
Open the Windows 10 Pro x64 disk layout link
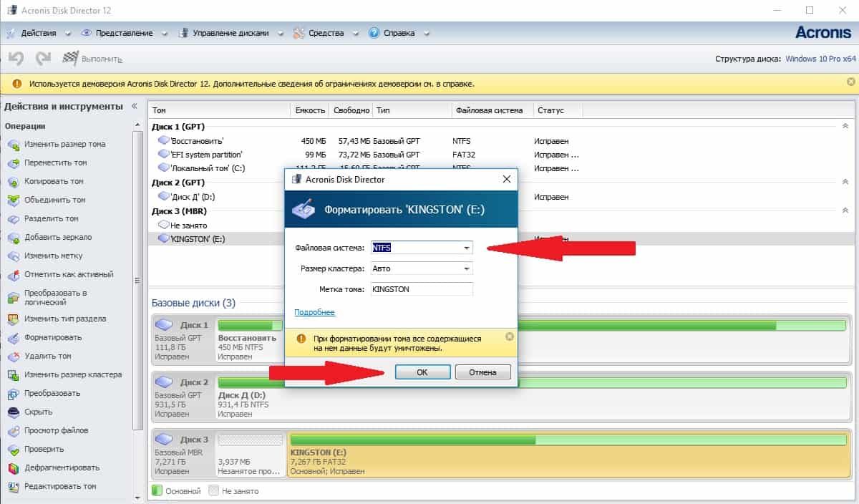[820, 59]
